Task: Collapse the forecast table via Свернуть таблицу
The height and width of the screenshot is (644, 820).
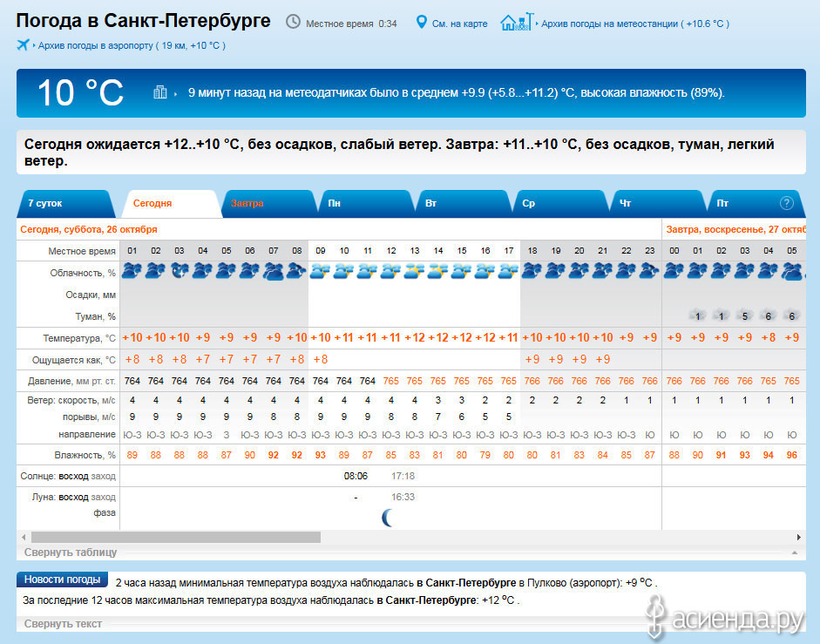Action: coord(71,552)
